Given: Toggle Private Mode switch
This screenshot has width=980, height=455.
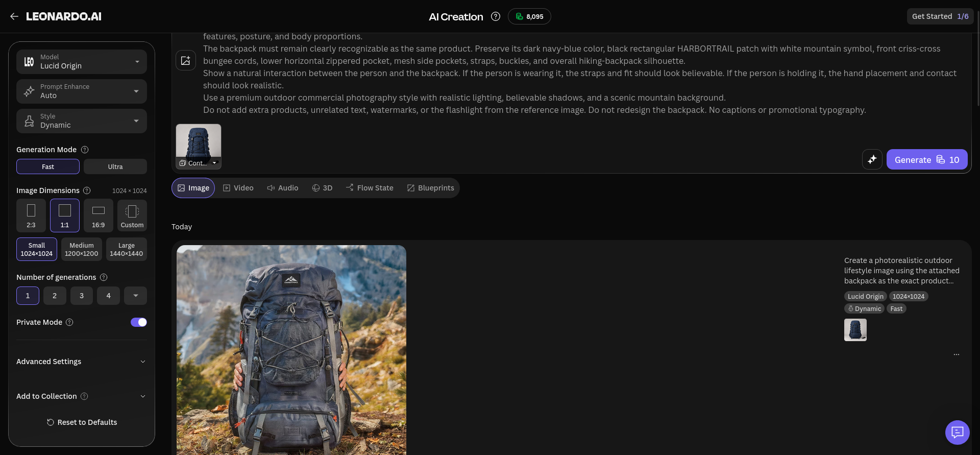Looking at the screenshot, I should [x=139, y=322].
